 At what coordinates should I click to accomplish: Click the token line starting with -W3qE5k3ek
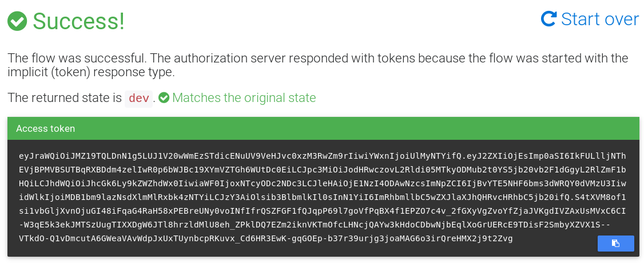tap(322, 225)
